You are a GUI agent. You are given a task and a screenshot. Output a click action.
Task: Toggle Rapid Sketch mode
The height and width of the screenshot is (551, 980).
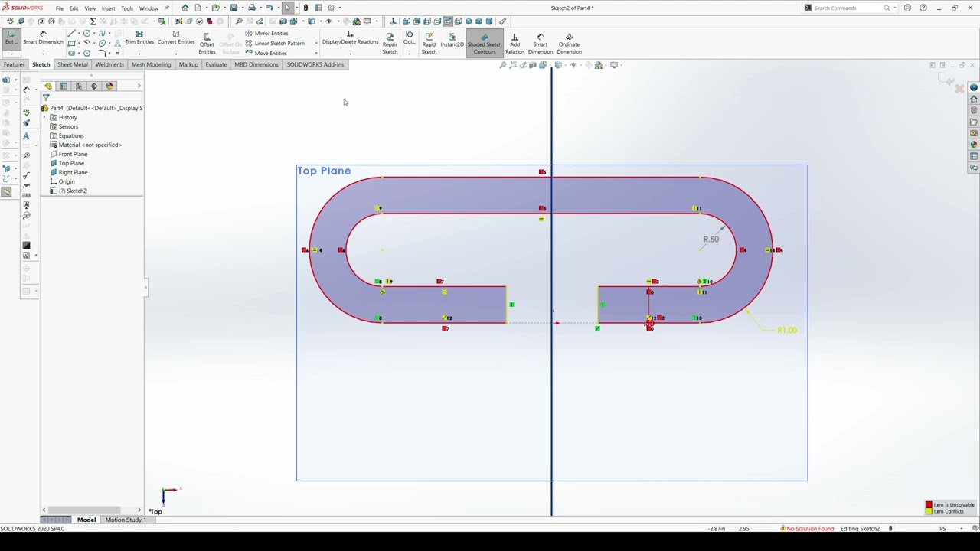click(x=429, y=44)
